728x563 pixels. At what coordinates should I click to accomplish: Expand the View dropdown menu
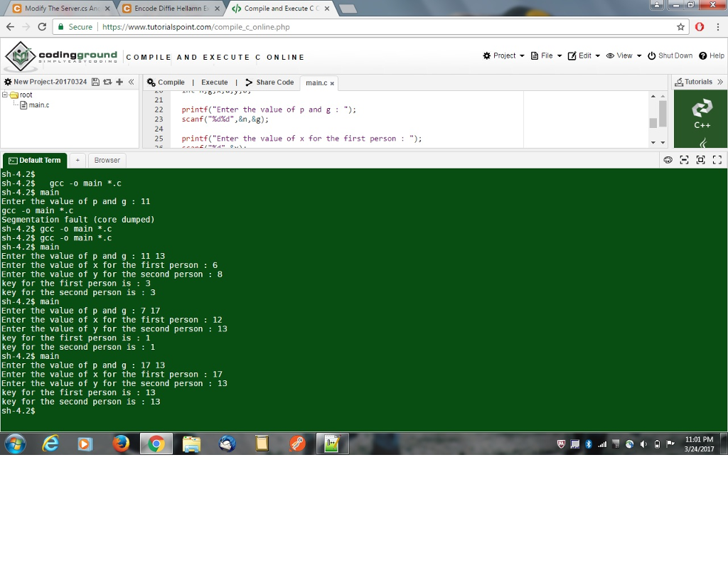[623, 56]
